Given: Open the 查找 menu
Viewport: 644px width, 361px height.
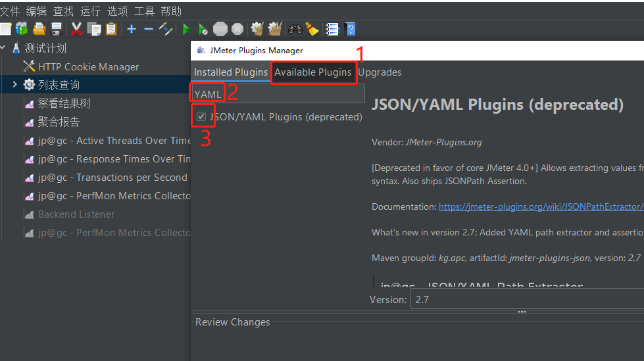Looking at the screenshot, I should pyautogui.click(x=63, y=11).
